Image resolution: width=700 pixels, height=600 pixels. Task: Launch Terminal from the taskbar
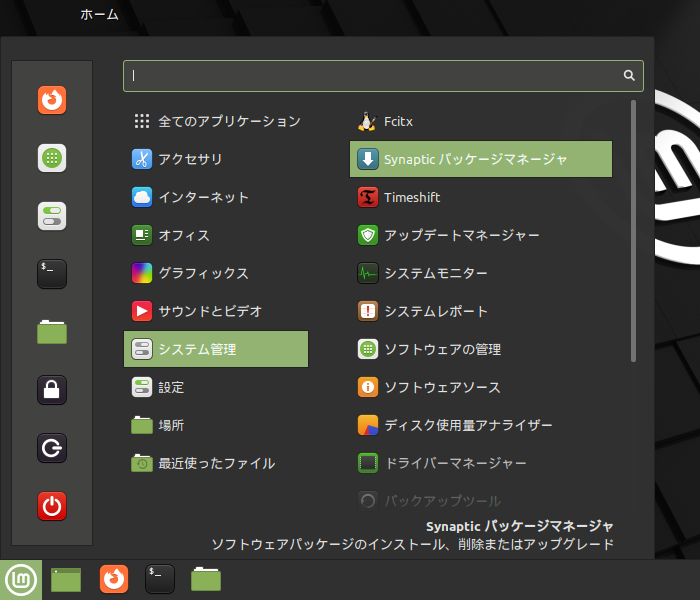coord(160,579)
